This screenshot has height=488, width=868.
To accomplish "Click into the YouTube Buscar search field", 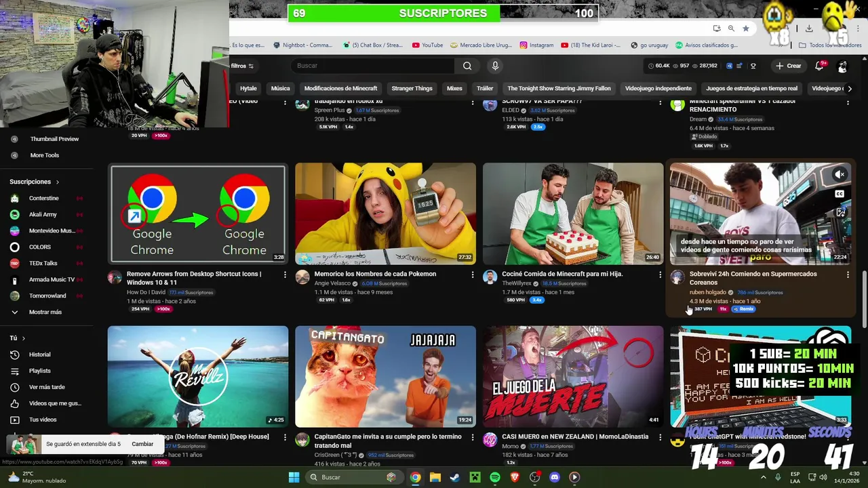I will point(373,66).
